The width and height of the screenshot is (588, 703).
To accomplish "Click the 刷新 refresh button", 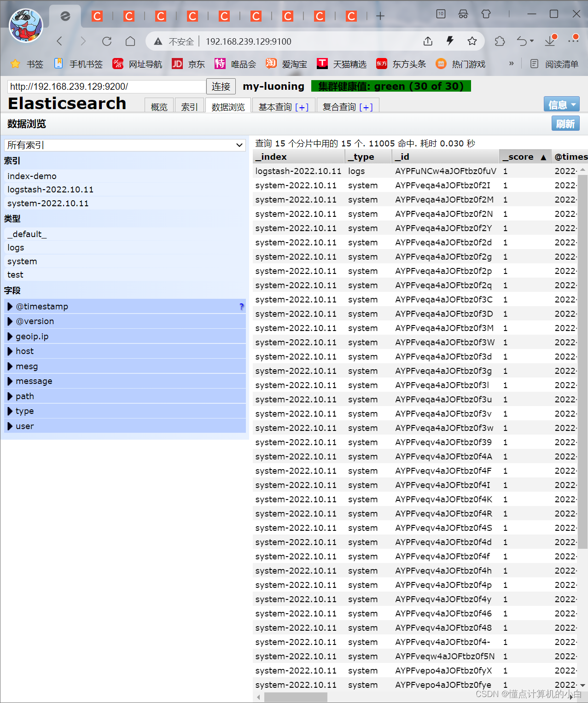I will (565, 123).
